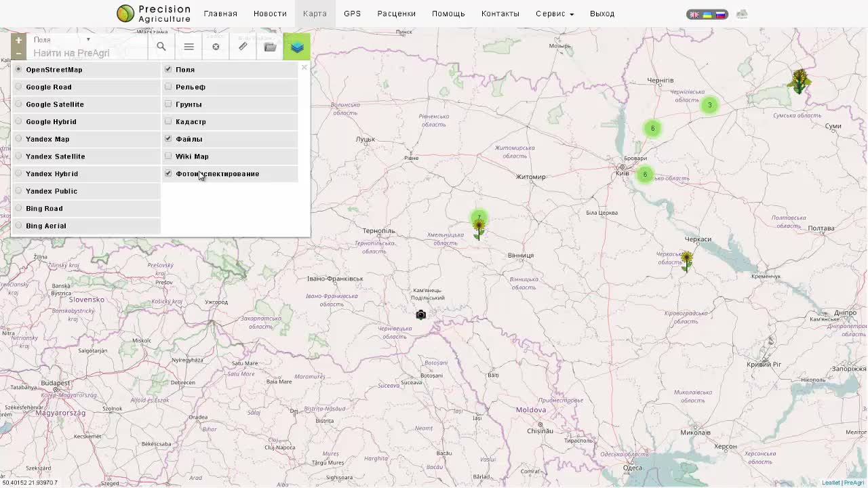Select the Карта tab
Screen dimensions: 868x488
[x=315, y=14]
